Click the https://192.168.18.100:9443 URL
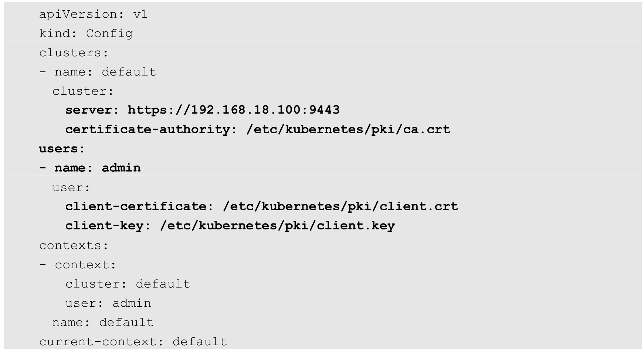Viewport: 644px width, 353px height. tap(233, 110)
